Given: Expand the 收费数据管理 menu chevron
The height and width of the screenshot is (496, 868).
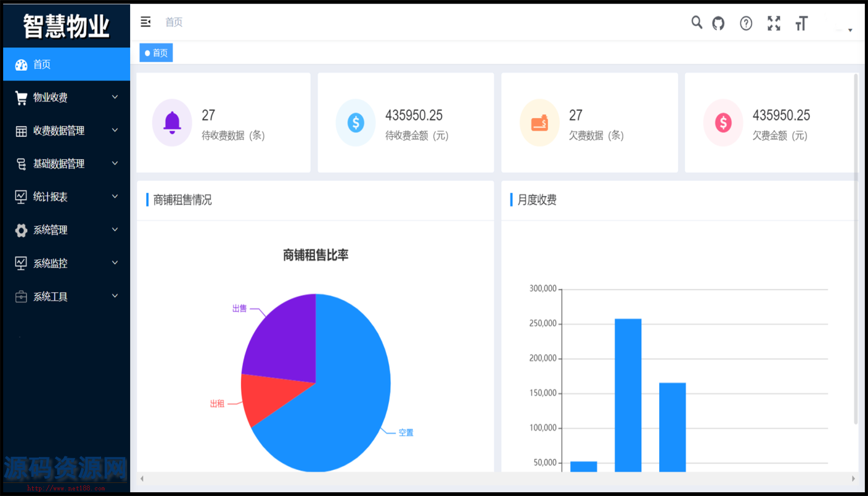Looking at the screenshot, I should [x=115, y=130].
